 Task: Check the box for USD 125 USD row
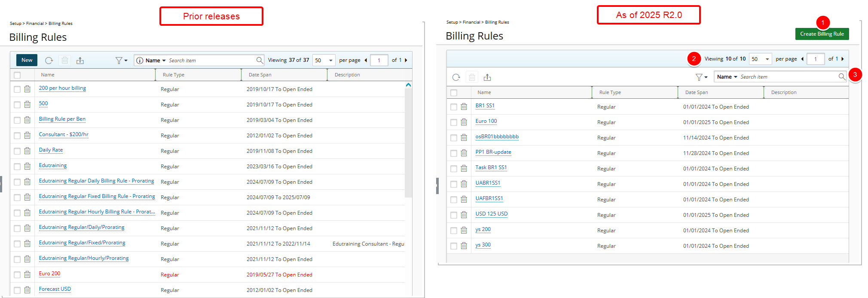(454, 215)
